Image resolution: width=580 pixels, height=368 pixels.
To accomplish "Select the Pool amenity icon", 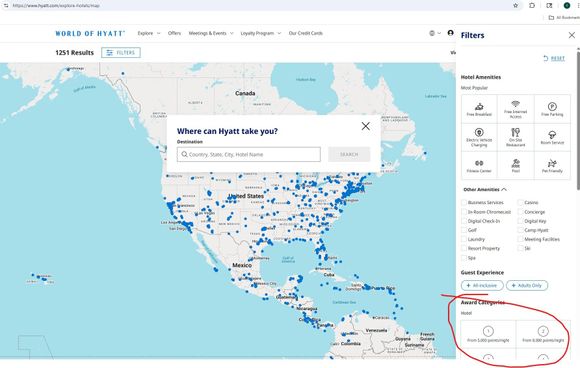I will [x=516, y=166].
